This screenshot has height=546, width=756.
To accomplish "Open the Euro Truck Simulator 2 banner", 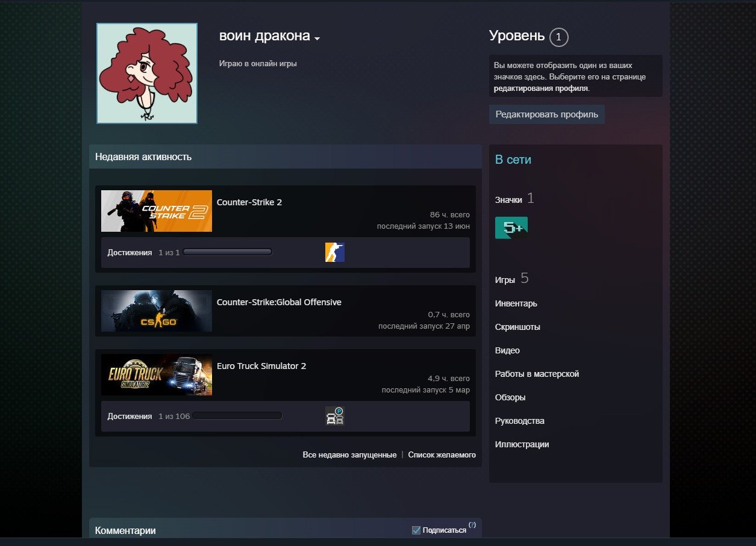I will [x=157, y=374].
